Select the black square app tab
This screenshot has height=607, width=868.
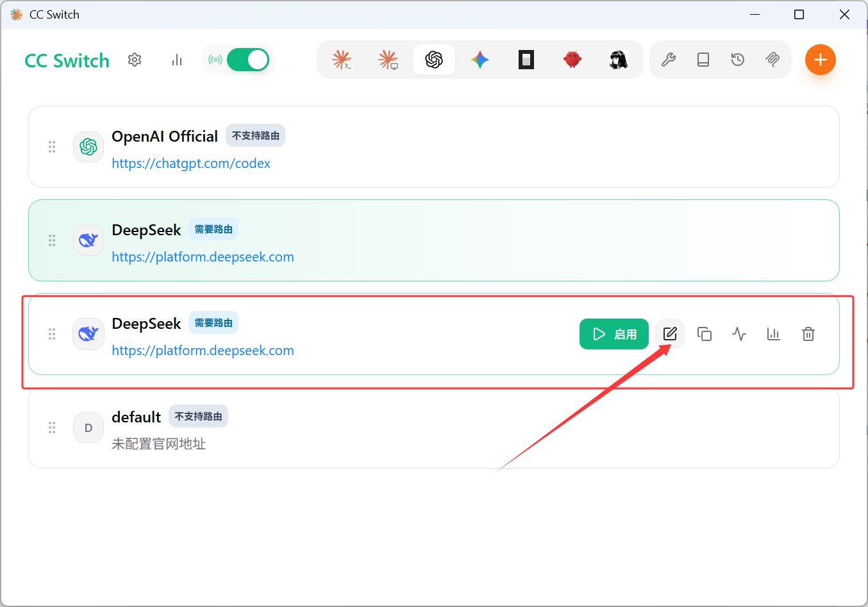click(526, 60)
